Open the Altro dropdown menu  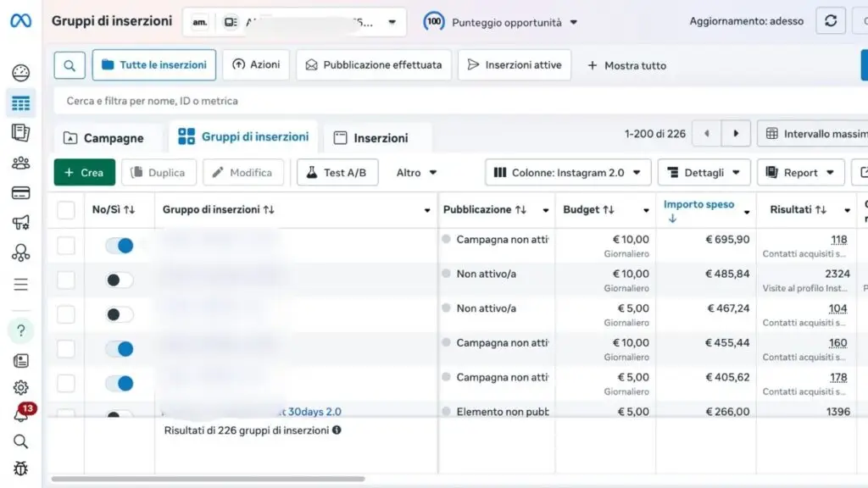(x=416, y=173)
